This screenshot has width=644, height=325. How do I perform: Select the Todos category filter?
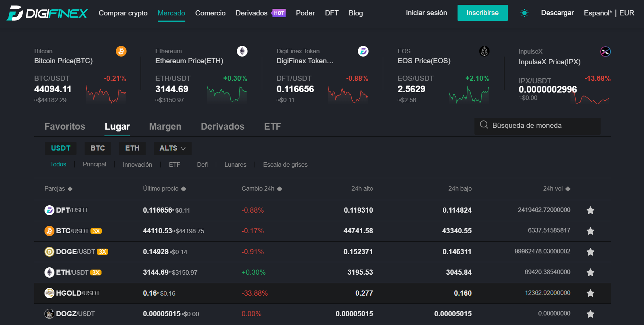point(58,164)
